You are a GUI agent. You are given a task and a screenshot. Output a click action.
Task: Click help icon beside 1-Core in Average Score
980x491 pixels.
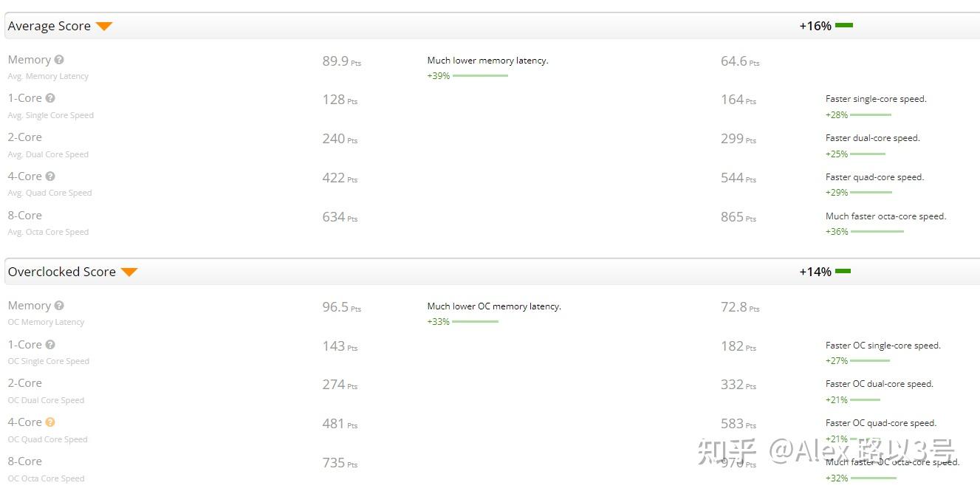pos(50,98)
